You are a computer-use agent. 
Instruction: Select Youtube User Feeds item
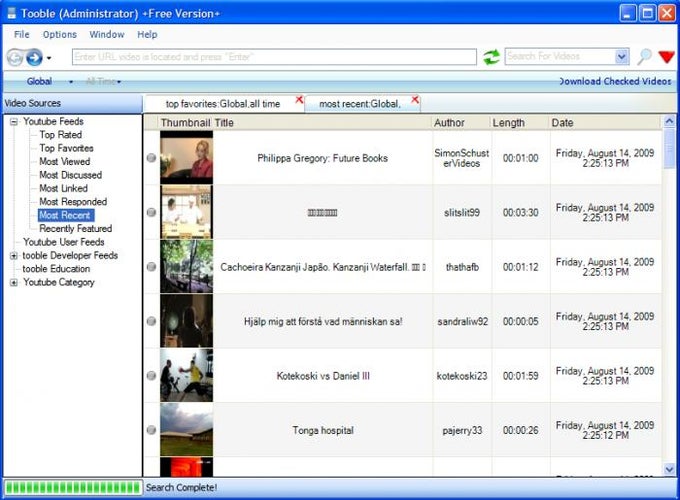(x=64, y=242)
